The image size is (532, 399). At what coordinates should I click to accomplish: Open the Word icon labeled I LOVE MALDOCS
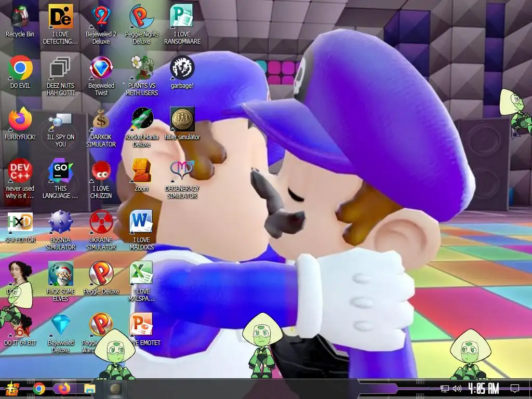(141, 222)
